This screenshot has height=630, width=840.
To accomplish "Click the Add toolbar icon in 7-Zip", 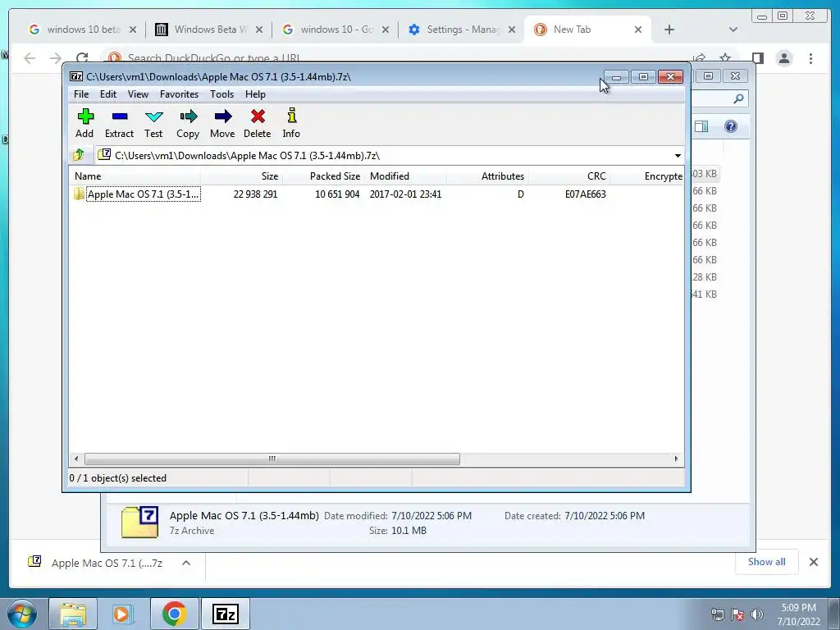I will [84, 123].
